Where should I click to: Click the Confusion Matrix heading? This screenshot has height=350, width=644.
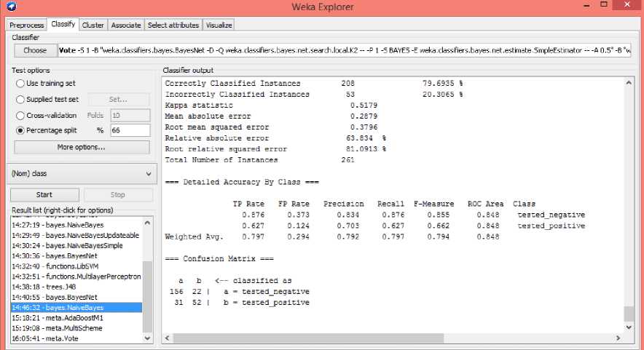tap(219, 258)
